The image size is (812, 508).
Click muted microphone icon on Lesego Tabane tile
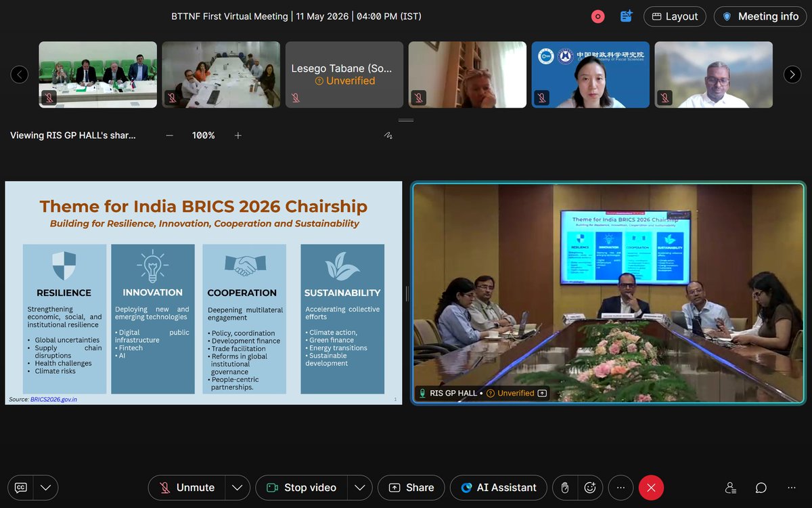295,98
